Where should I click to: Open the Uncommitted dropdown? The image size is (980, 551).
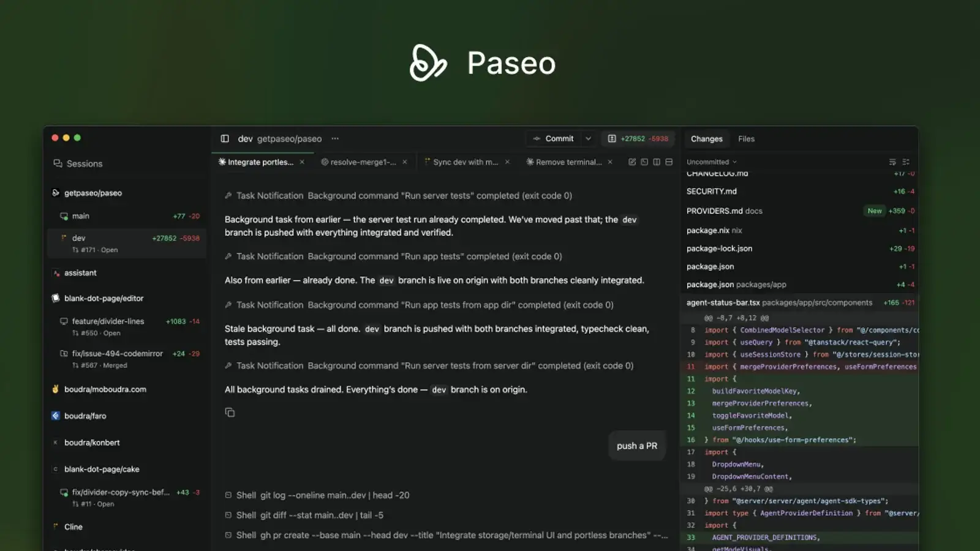(712, 162)
